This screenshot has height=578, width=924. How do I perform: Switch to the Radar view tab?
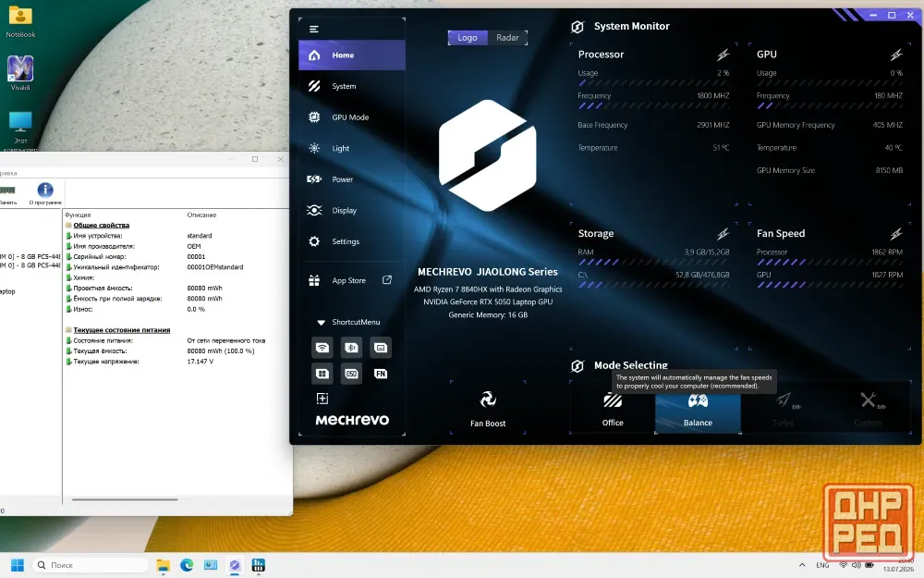click(507, 38)
